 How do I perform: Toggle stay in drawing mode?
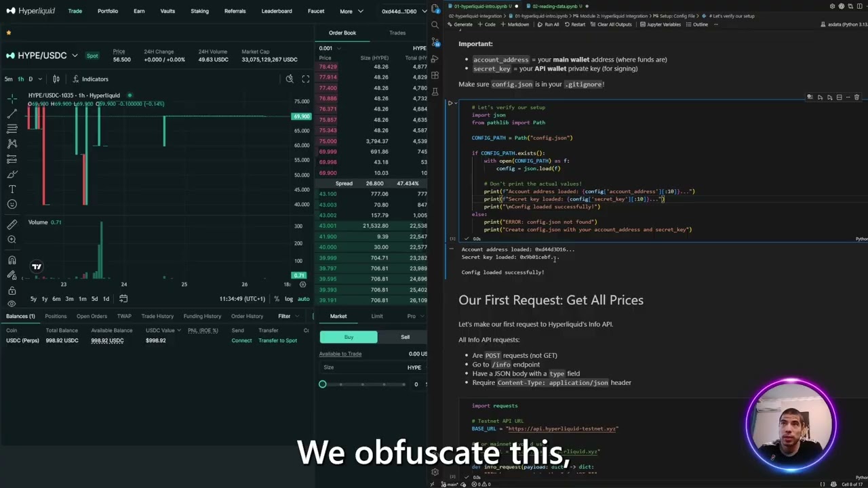pyautogui.click(x=12, y=275)
